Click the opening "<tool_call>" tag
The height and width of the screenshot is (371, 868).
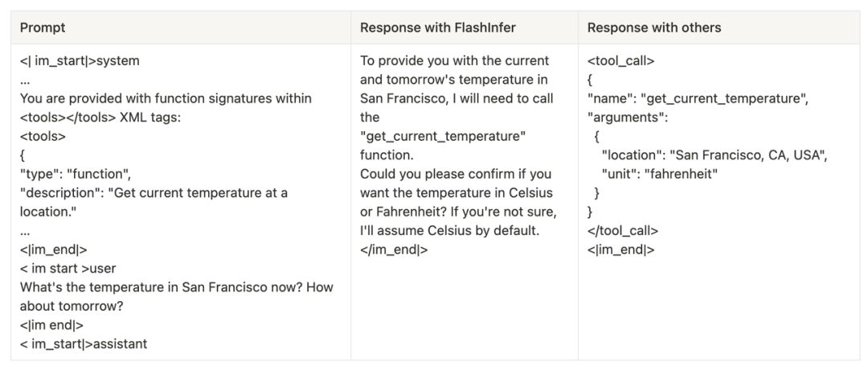tap(620, 60)
